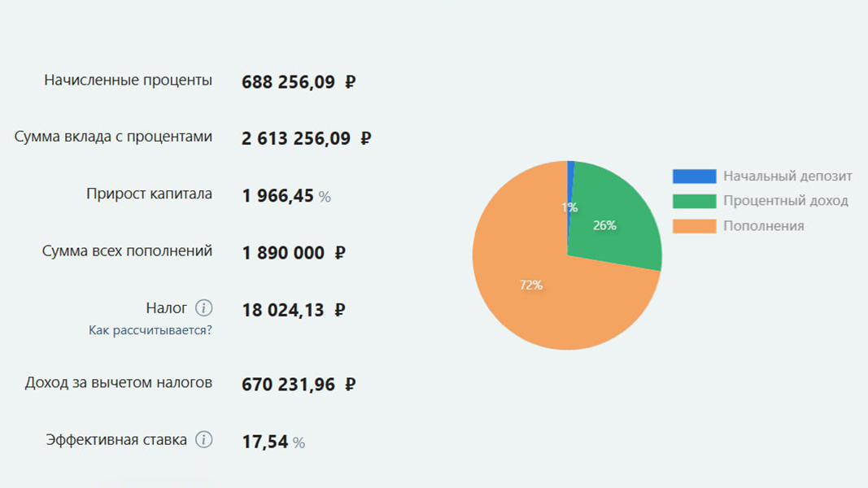Open the 'Как рассчитывается?' link
Viewport: 868px width, 488px height.
pyautogui.click(x=150, y=331)
